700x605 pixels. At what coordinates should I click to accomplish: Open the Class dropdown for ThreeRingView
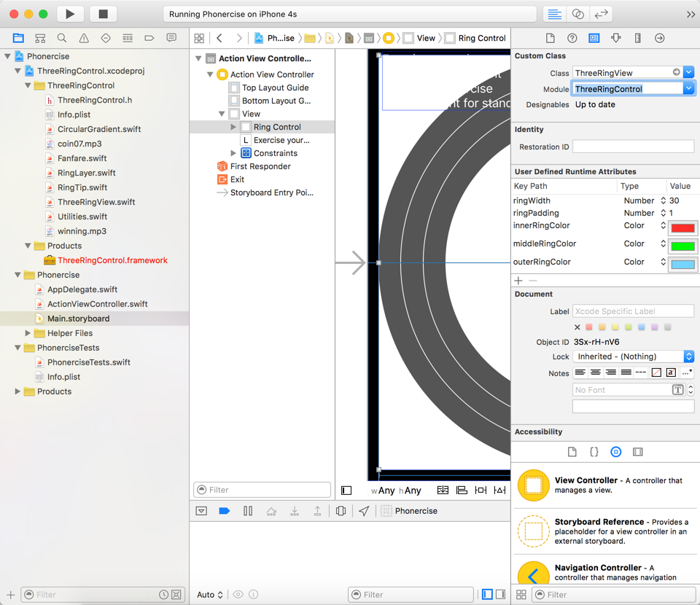click(689, 72)
